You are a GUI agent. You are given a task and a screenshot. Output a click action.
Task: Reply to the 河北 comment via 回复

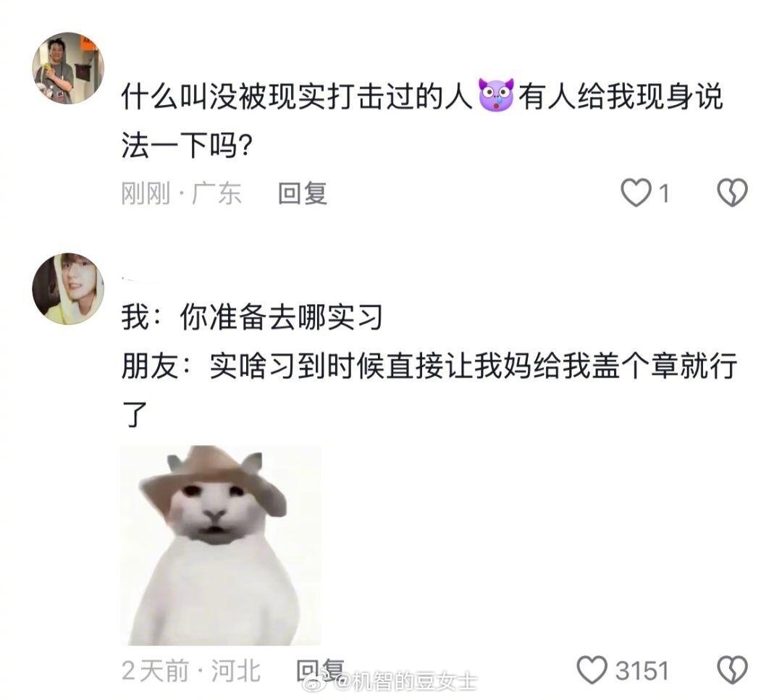(x=320, y=670)
